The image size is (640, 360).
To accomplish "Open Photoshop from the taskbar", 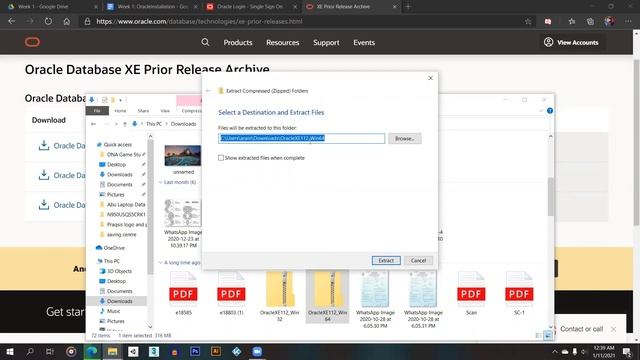I will 195,351.
